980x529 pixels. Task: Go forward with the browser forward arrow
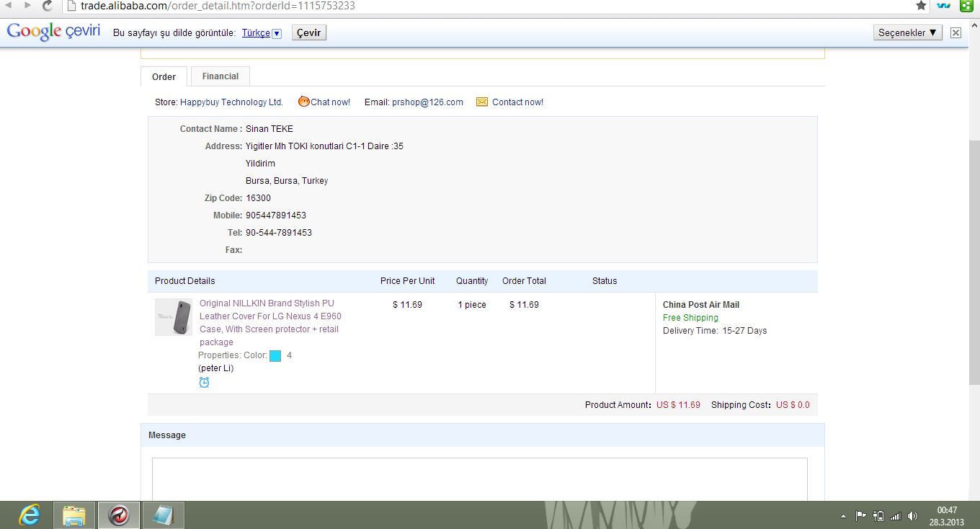27,5
